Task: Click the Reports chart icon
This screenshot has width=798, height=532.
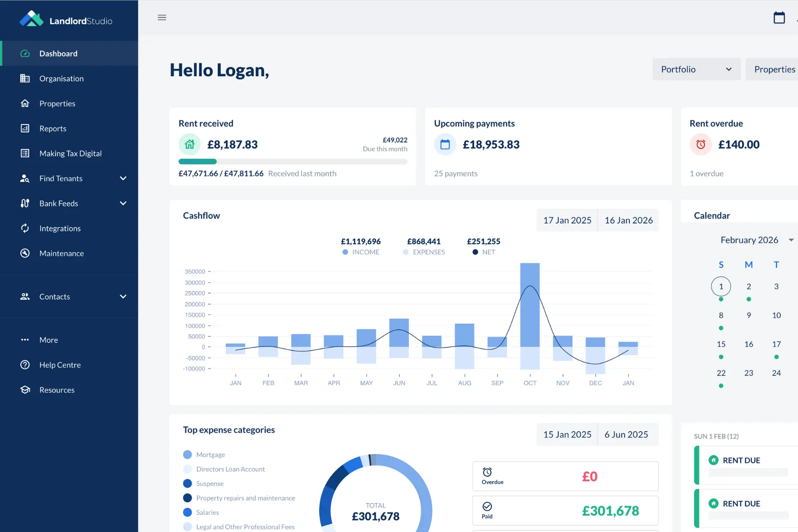Action: click(25, 129)
